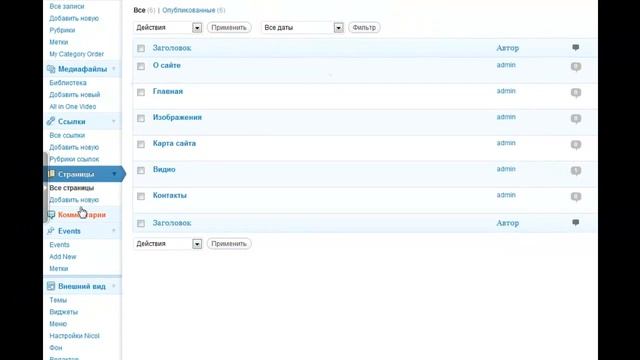The image size is (640, 360).
Task: Click the Events pin icon in sidebar
Action: [x=51, y=231]
